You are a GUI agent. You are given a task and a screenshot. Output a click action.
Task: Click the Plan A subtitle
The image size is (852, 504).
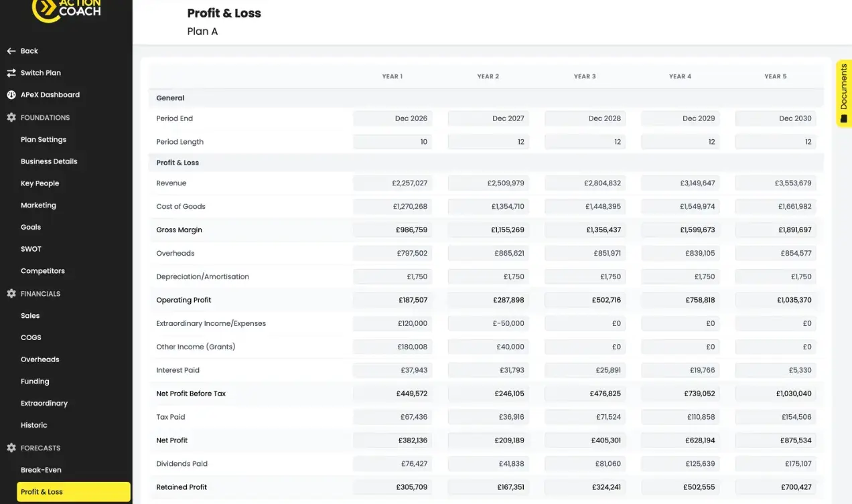click(202, 31)
